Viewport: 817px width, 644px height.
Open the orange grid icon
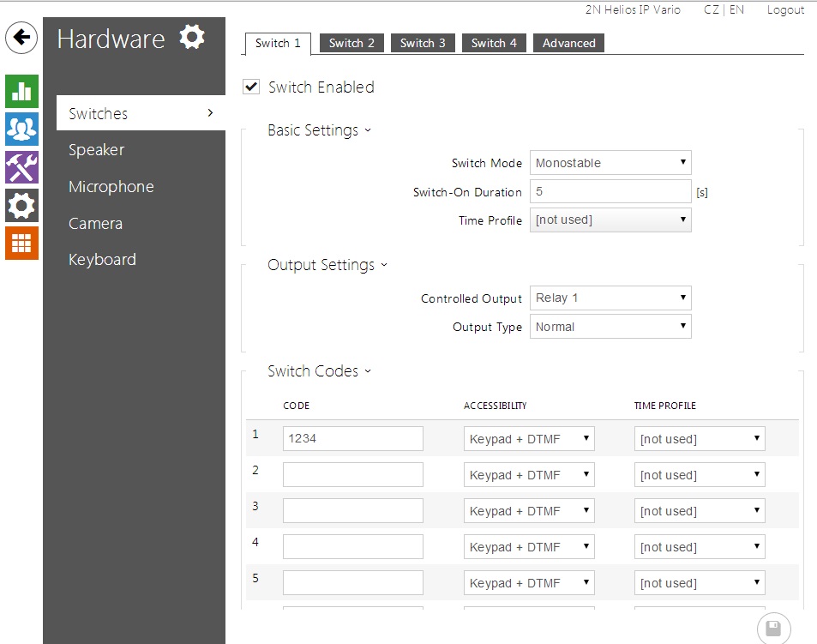click(x=21, y=243)
